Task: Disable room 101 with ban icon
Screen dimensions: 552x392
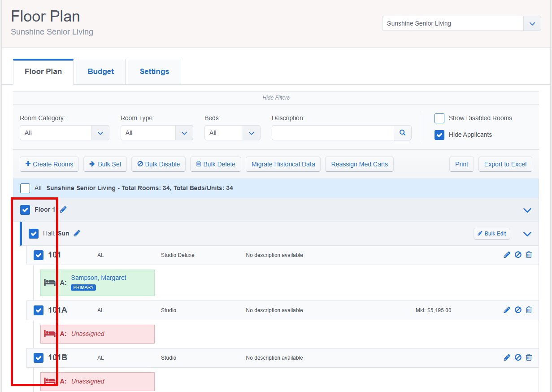Action: point(518,255)
